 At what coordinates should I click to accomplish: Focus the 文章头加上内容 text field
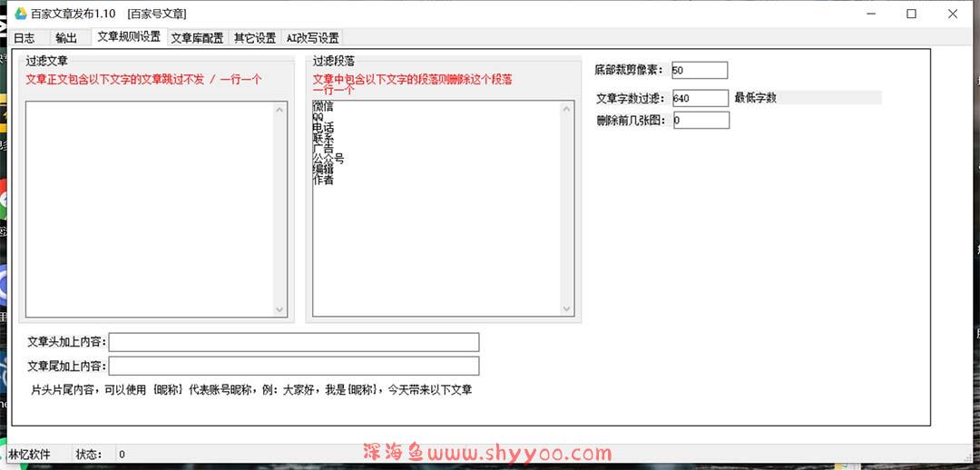click(294, 342)
